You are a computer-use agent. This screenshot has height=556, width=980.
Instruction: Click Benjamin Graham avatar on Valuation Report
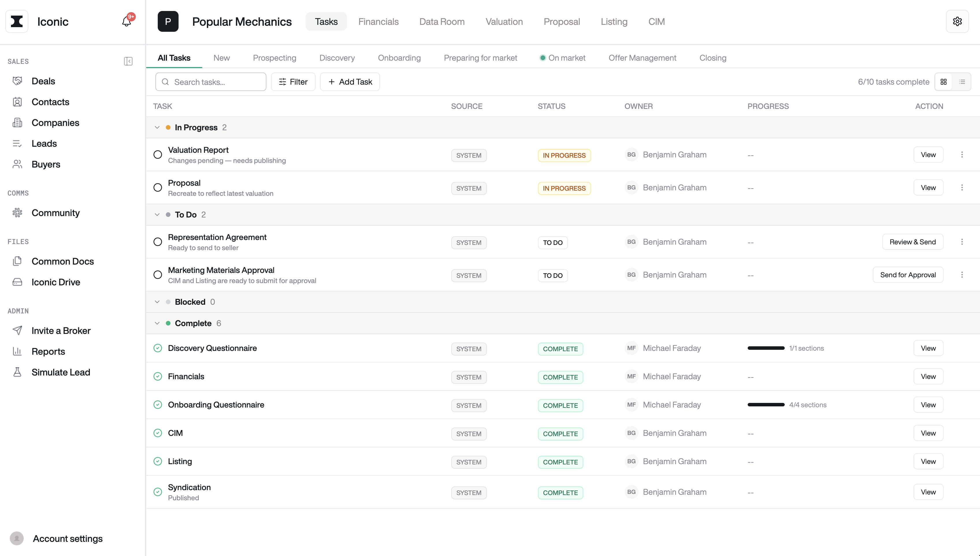point(631,155)
